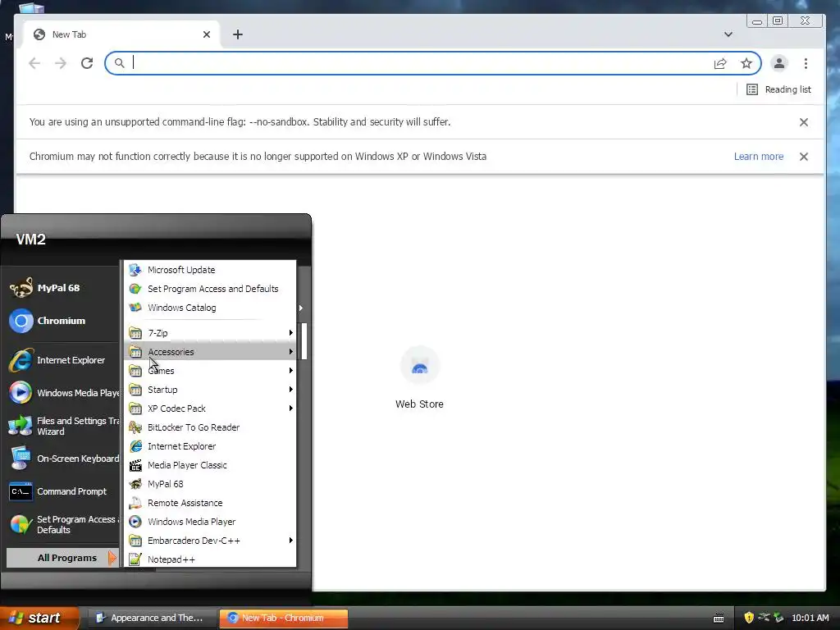Launch BitLocker To Go Reader
This screenshot has width=840, height=630.
210,427
